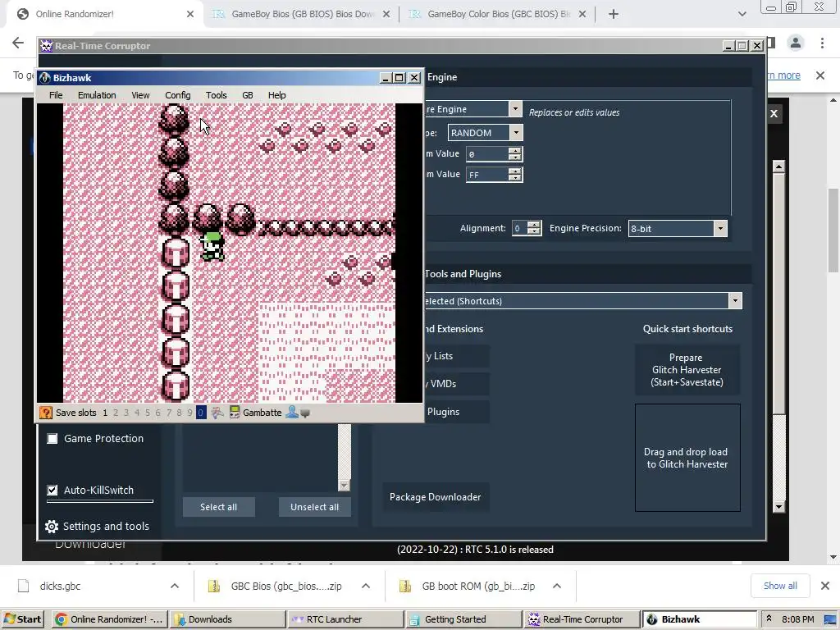
Task: Open the Chrome tab search chevron
Action: [742, 14]
